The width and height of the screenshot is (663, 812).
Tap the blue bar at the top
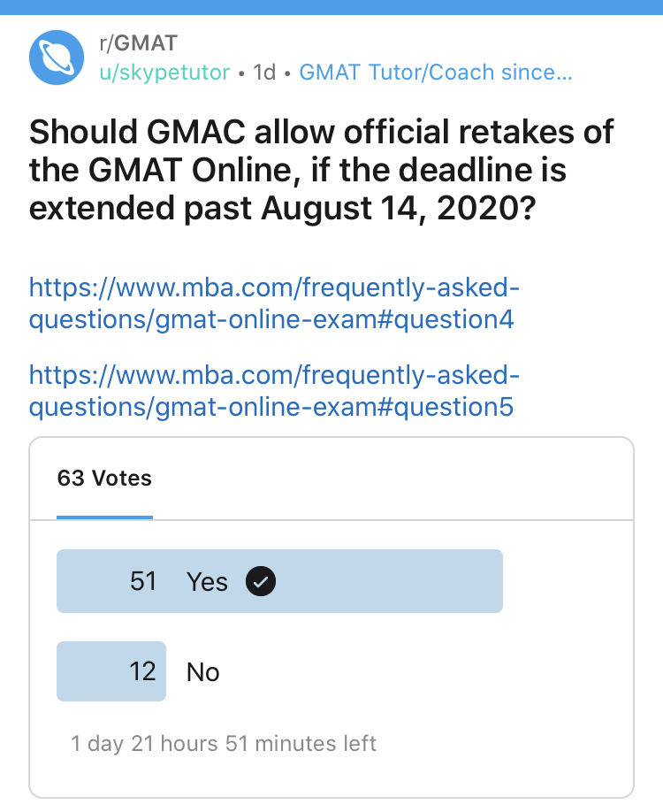point(331,7)
